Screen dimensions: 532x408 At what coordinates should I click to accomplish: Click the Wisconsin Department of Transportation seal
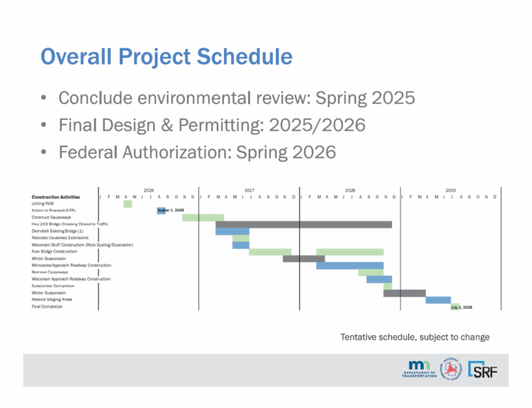point(452,370)
